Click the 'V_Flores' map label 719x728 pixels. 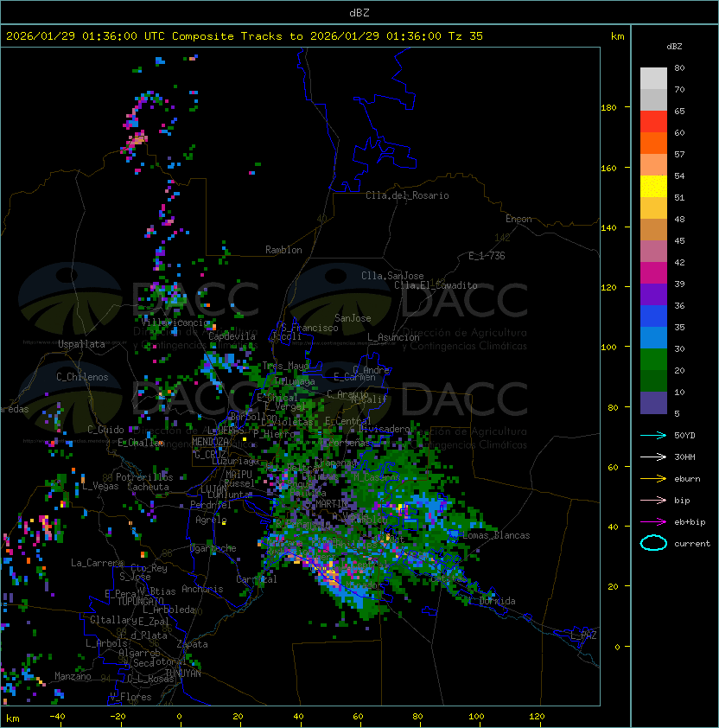(x=130, y=697)
